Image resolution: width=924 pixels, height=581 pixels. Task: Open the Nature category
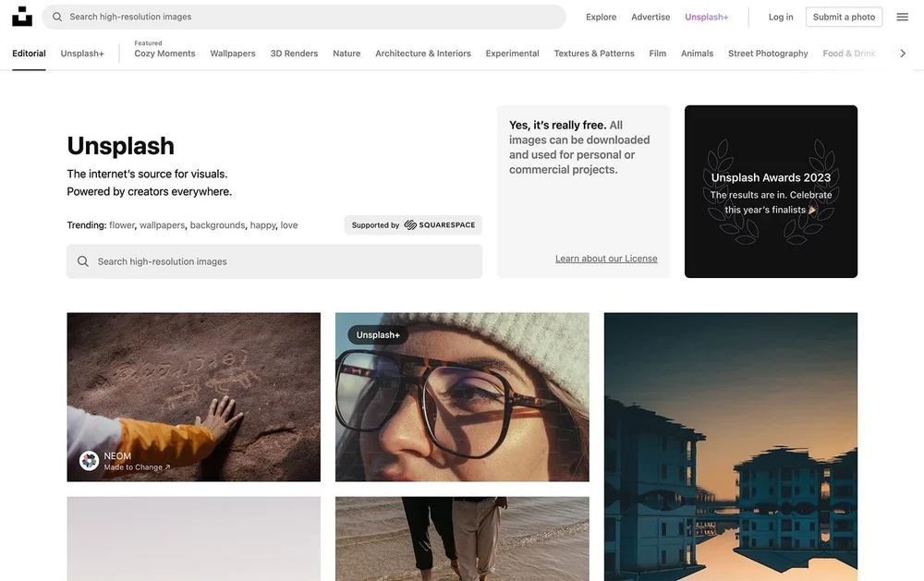[x=346, y=53]
